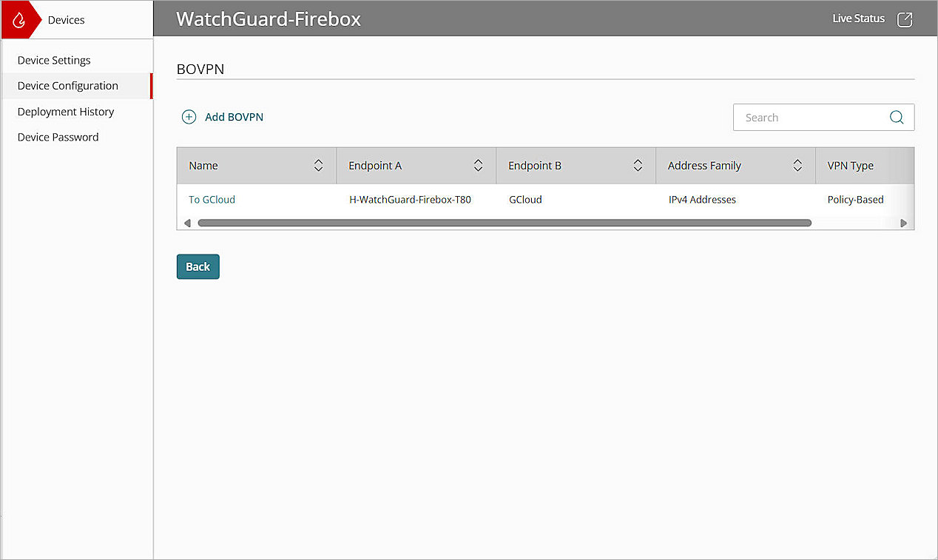938x560 pixels.
Task: Click the right scroll arrow of the table
Action: point(904,222)
